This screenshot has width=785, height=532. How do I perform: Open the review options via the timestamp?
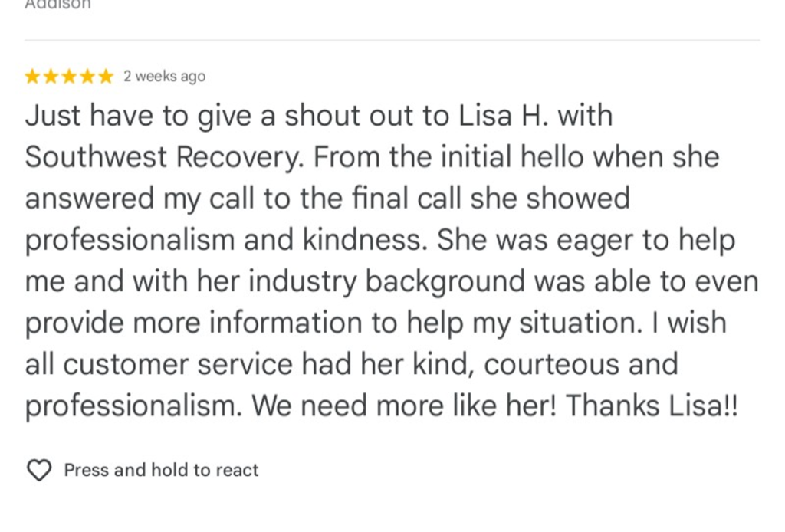point(163,76)
